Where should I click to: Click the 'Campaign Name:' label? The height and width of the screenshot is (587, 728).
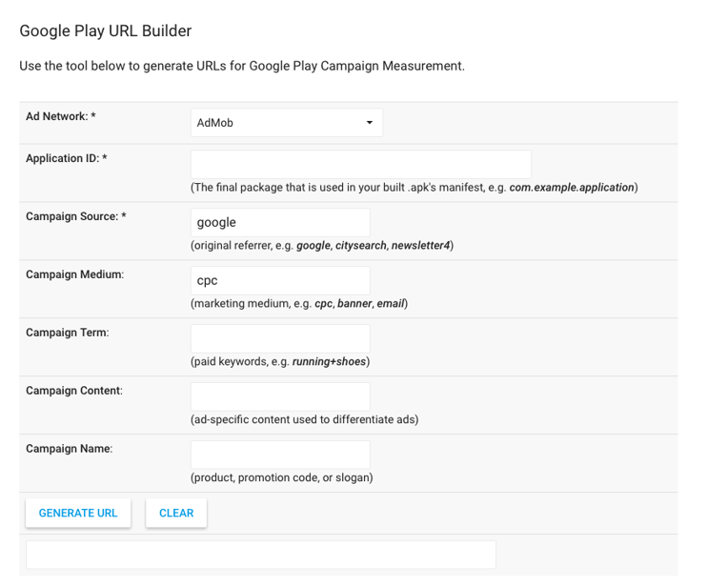point(70,449)
